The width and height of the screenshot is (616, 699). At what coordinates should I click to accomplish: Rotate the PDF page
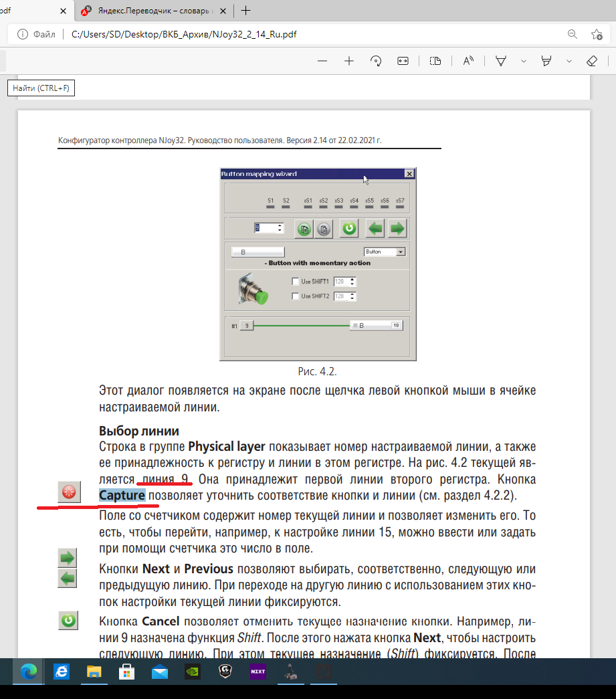tap(376, 61)
